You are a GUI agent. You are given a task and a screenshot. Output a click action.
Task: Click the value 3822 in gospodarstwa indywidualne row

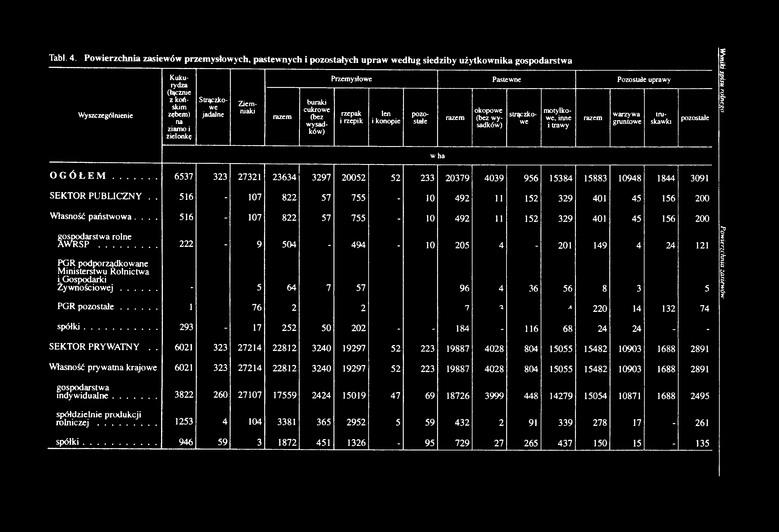pyautogui.click(x=184, y=395)
